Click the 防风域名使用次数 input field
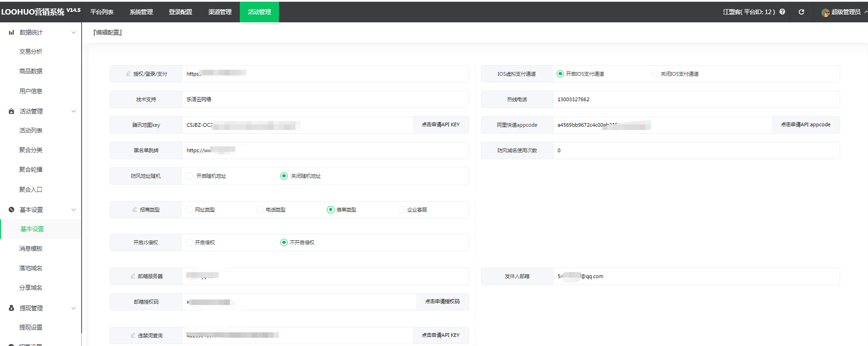Image resolution: width=868 pixels, height=346 pixels. tap(696, 150)
